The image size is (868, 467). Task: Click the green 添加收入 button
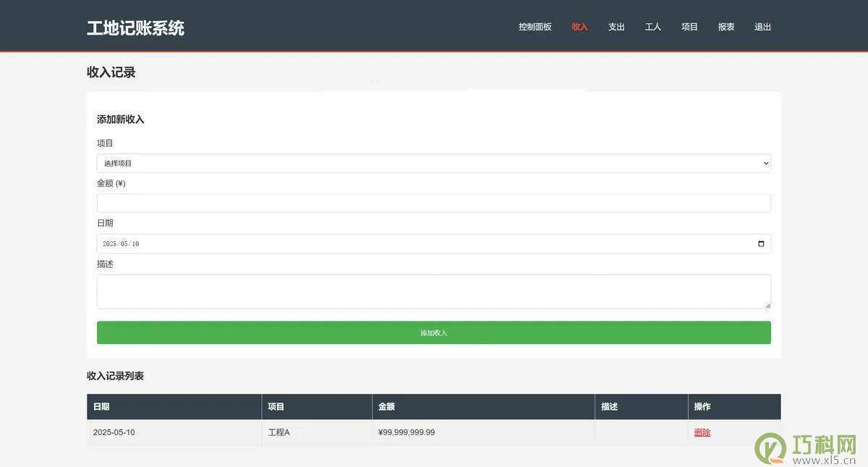tap(434, 332)
